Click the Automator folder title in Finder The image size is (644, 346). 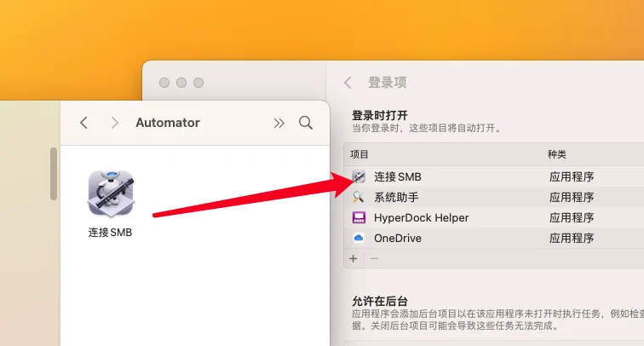coord(168,123)
